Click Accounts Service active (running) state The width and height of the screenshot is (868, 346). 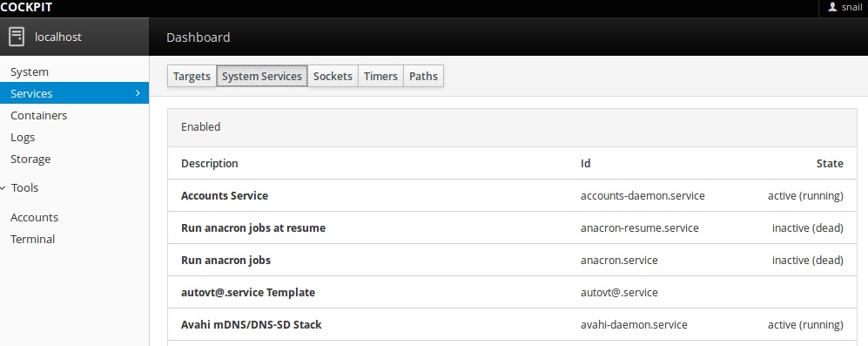tap(805, 196)
